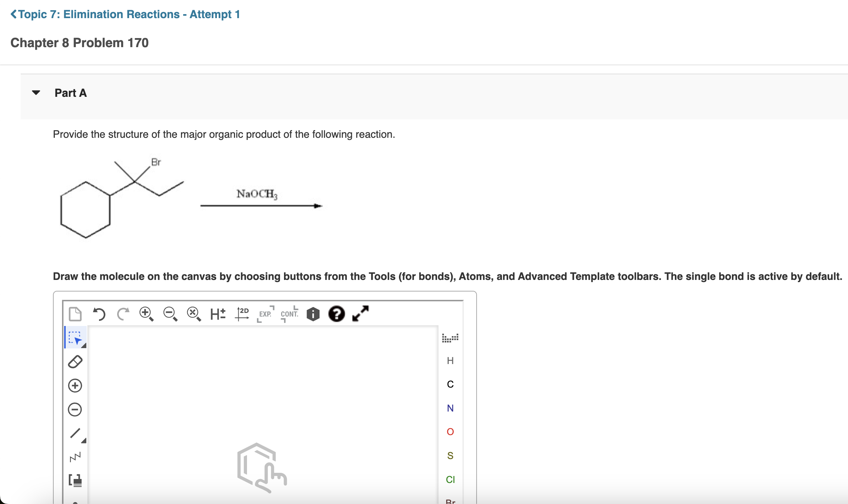This screenshot has height=504, width=848.
Task: Select the chain drawing tool
Action: [74, 457]
